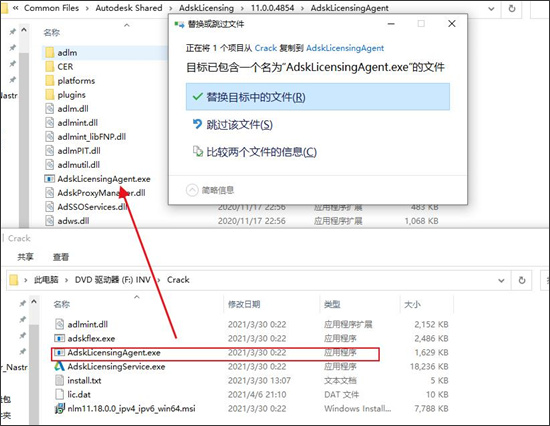Sort by 修改日期 column in Crack window
This screenshot has height=426, width=550.
click(x=244, y=304)
